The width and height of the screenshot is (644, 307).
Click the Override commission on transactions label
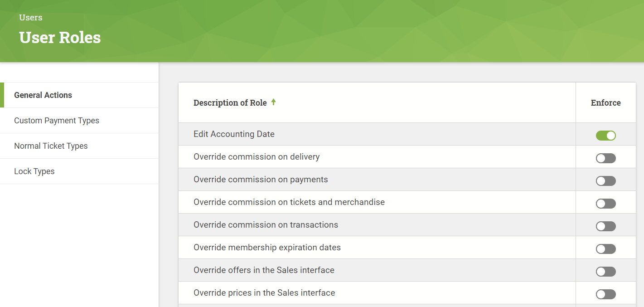[266, 225]
